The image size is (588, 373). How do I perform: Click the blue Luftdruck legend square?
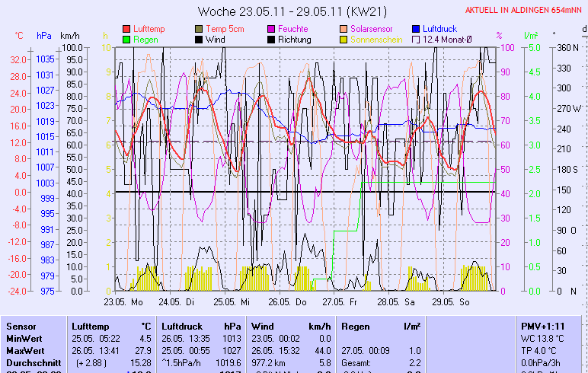(417, 29)
